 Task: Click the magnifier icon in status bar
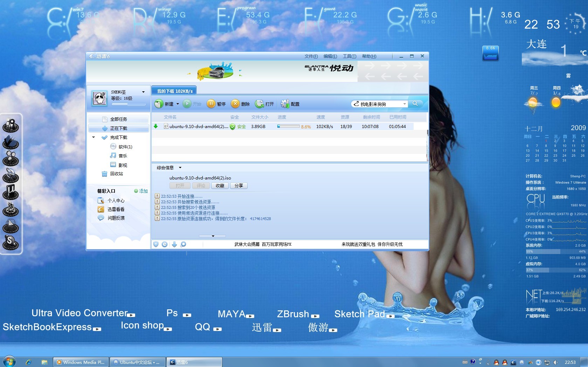tap(183, 244)
